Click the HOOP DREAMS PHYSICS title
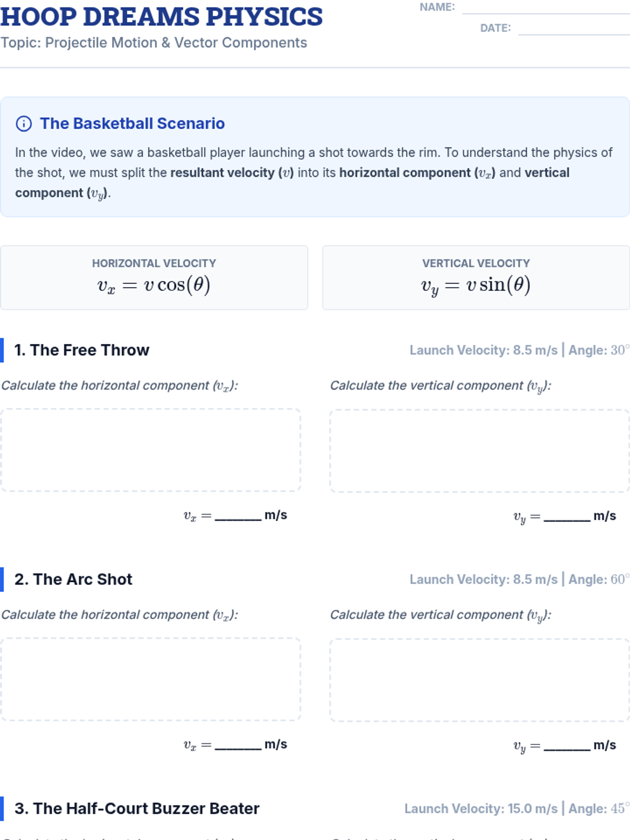 (x=162, y=17)
